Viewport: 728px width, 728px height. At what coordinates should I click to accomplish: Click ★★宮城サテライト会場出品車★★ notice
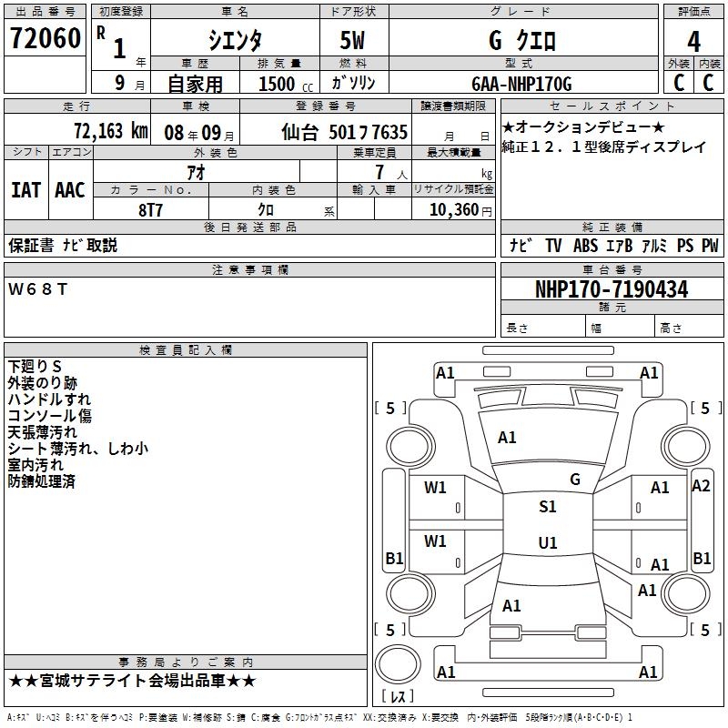pyautogui.click(x=132, y=681)
